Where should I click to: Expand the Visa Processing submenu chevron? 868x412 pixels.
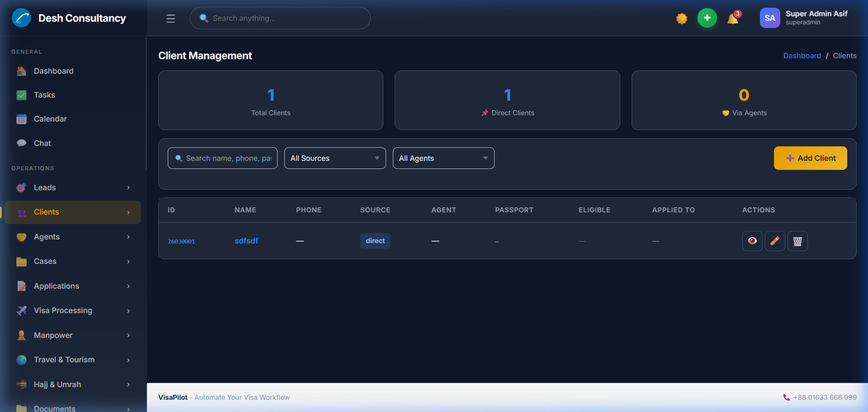[128, 311]
